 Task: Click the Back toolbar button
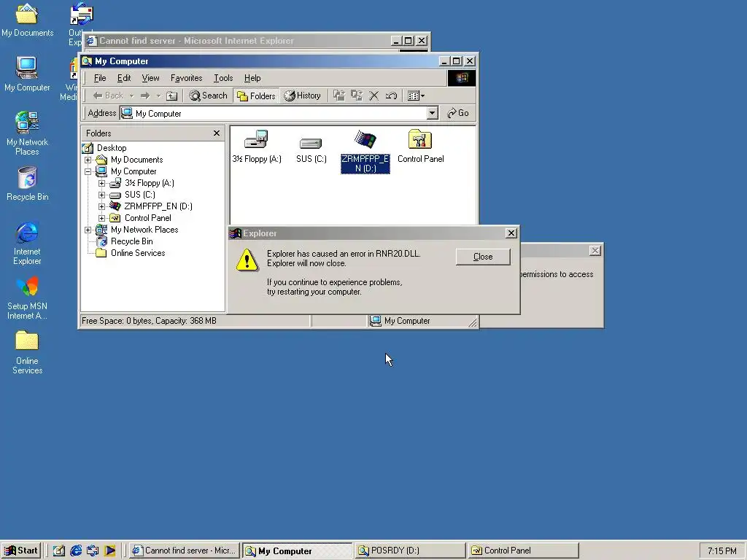109,96
